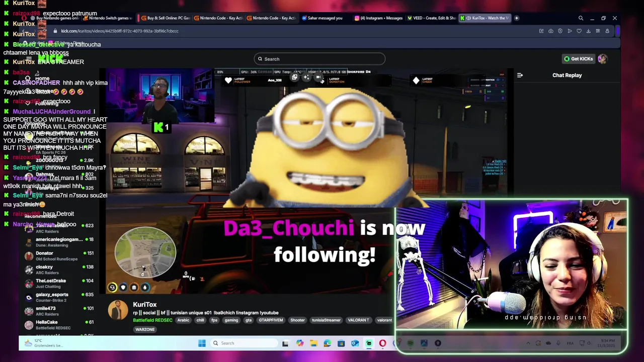Image resolution: width=644 pixels, height=362 pixels.
Task: Open the user avatar menu beside Get KICKs
Action: 603,59
